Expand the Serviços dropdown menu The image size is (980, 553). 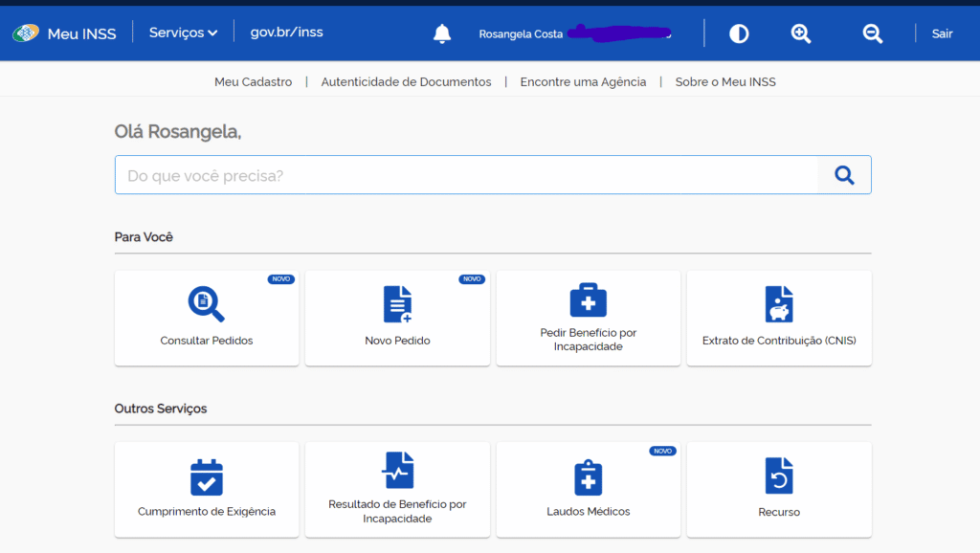(182, 32)
